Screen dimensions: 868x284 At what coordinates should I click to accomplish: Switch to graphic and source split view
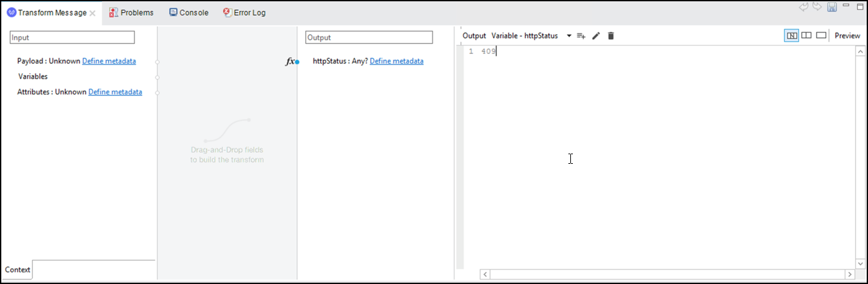pos(791,35)
